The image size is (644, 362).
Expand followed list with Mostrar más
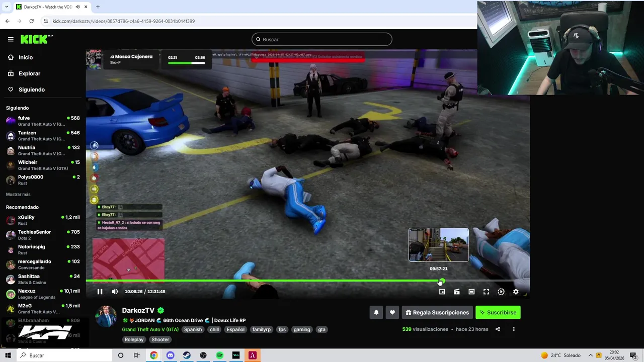tap(18, 194)
